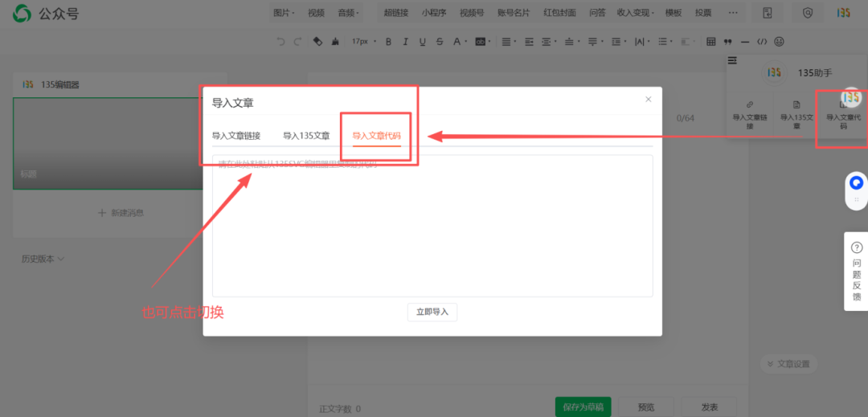868x417 pixels.
Task: Switch to the 导入文章链接 tab
Action: 236,136
